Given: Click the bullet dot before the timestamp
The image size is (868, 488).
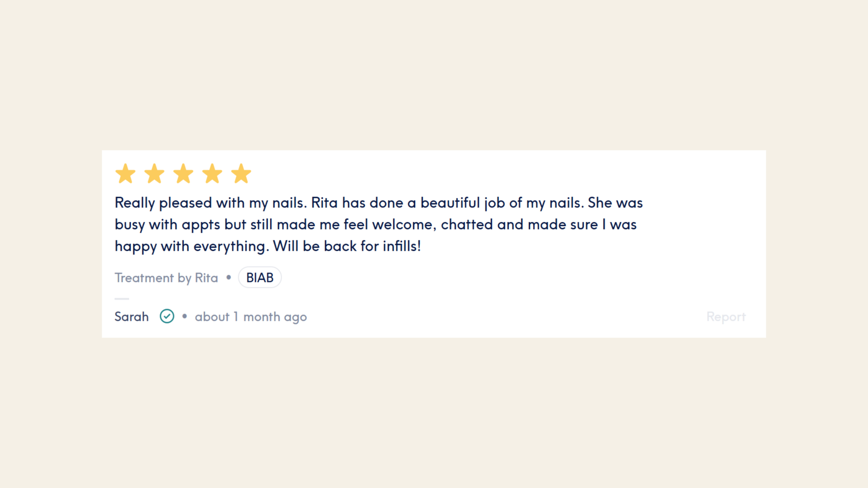Looking at the screenshot, I should pyautogui.click(x=184, y=317).
